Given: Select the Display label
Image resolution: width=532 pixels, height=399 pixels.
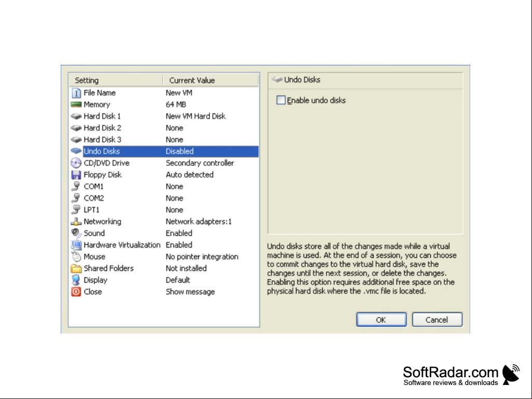Looking at the screenshot, I should point(96,280).
